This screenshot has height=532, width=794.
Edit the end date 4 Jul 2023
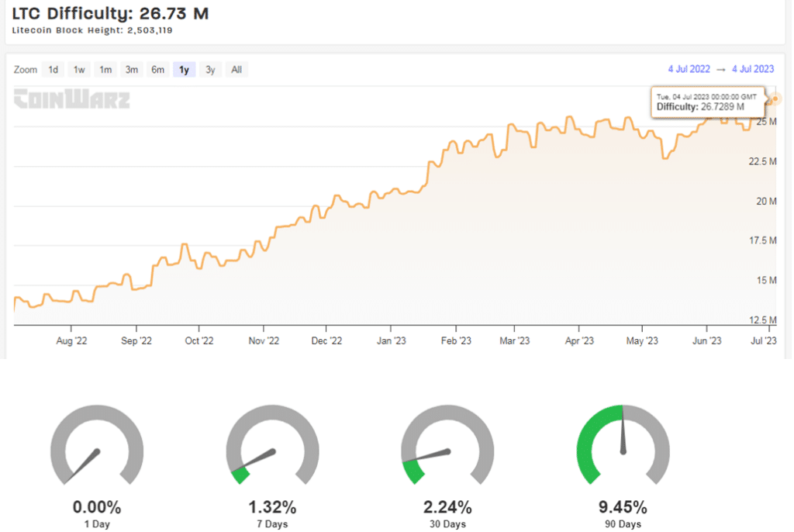752,69
